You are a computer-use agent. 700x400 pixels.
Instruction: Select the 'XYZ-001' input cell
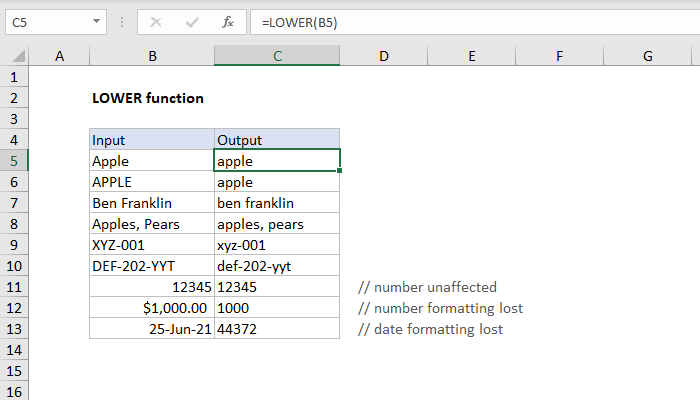pyautogui.click(x=152, y=245)
